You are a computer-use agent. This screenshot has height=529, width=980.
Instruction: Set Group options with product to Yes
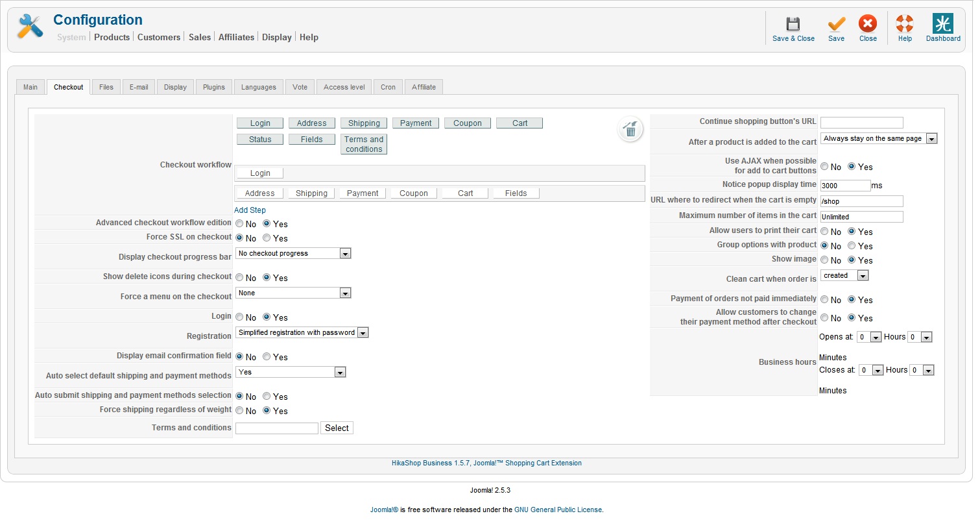(852, 246)
